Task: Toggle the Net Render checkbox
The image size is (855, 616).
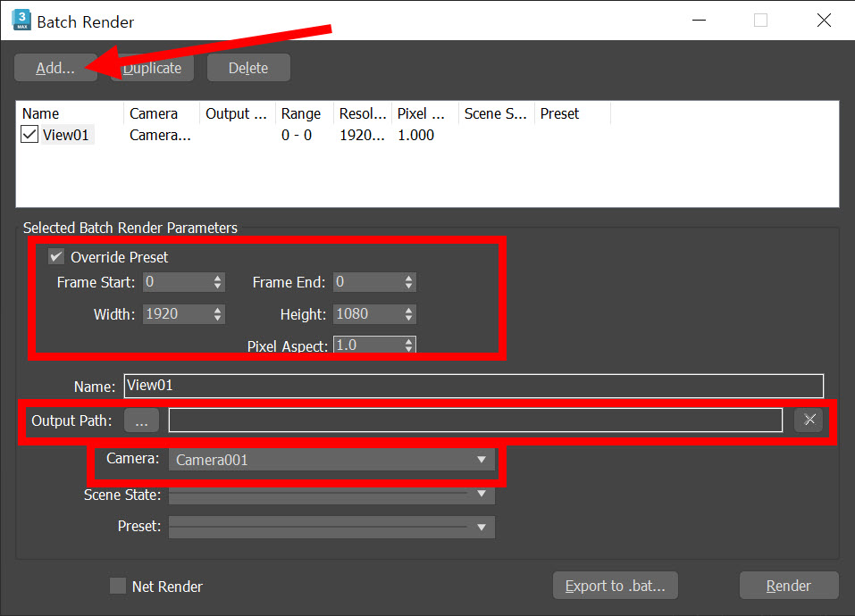Action: coord(118,586)
